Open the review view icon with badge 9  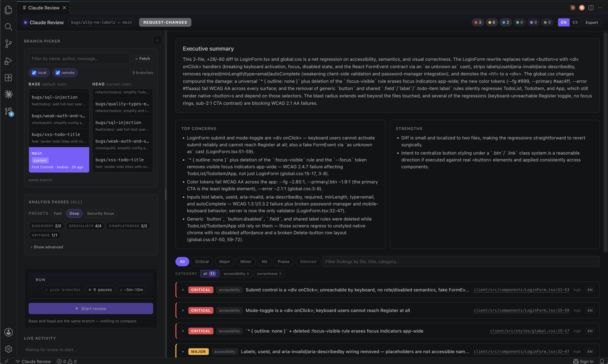[8, 111]
